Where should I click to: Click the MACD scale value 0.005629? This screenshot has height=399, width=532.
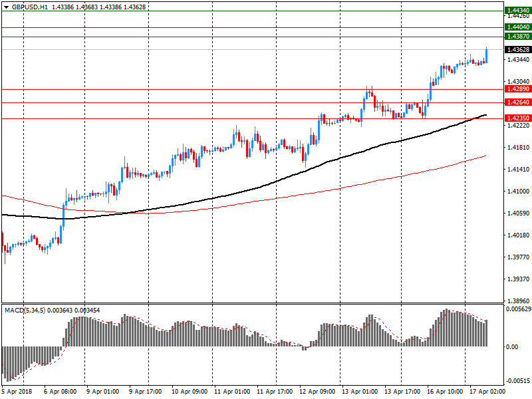519,309
